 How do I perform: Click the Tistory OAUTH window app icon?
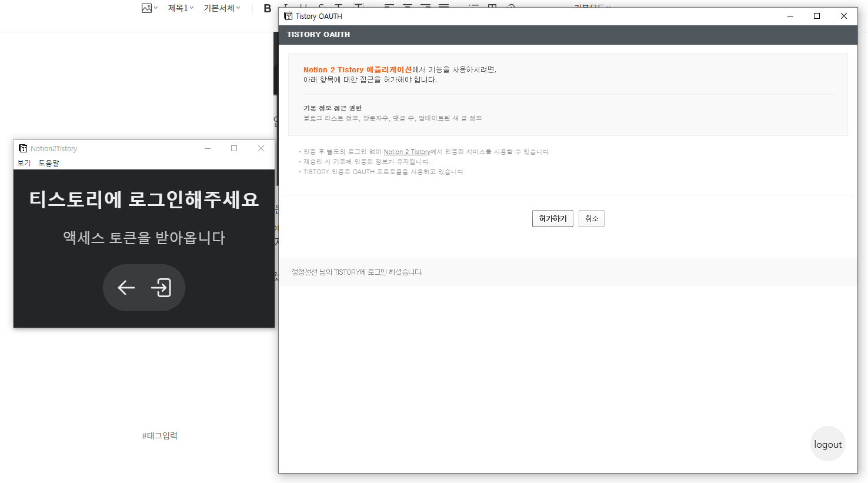pos(288,16)
